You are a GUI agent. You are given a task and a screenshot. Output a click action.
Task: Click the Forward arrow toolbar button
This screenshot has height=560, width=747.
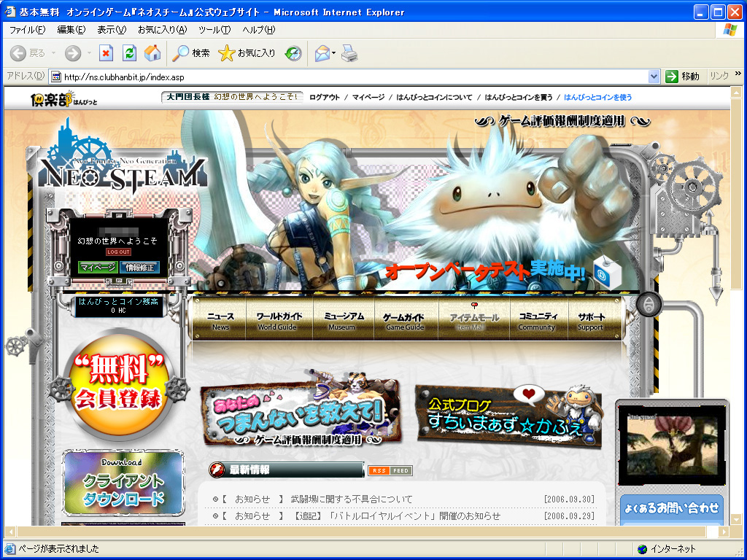[73, 53]
